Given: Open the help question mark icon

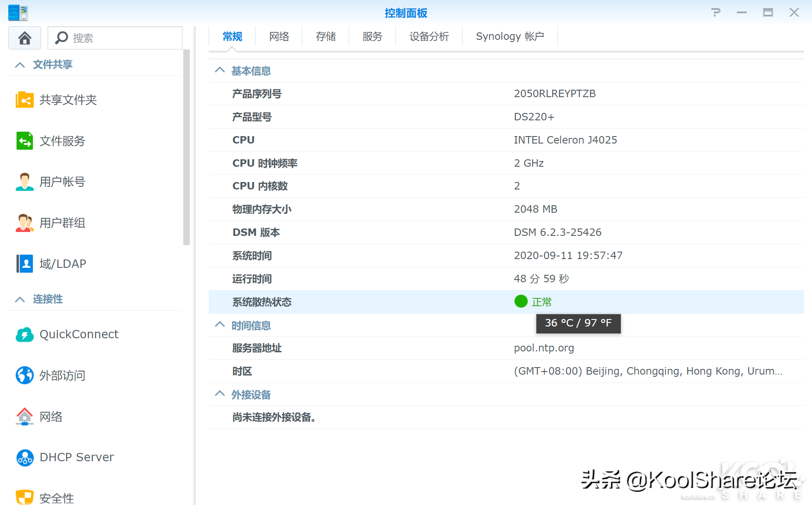Looking at the screenshot, I should (x=716, y=13).
